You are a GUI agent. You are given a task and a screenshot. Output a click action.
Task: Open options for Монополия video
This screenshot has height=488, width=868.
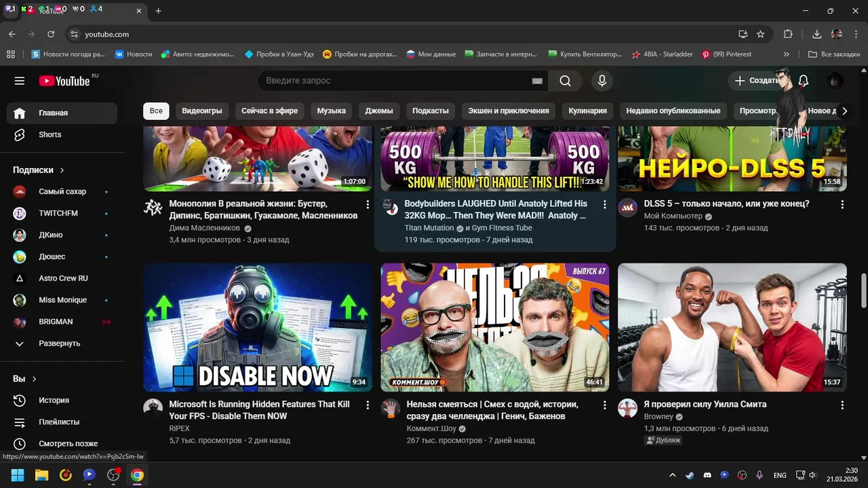[x=368, y=204]
